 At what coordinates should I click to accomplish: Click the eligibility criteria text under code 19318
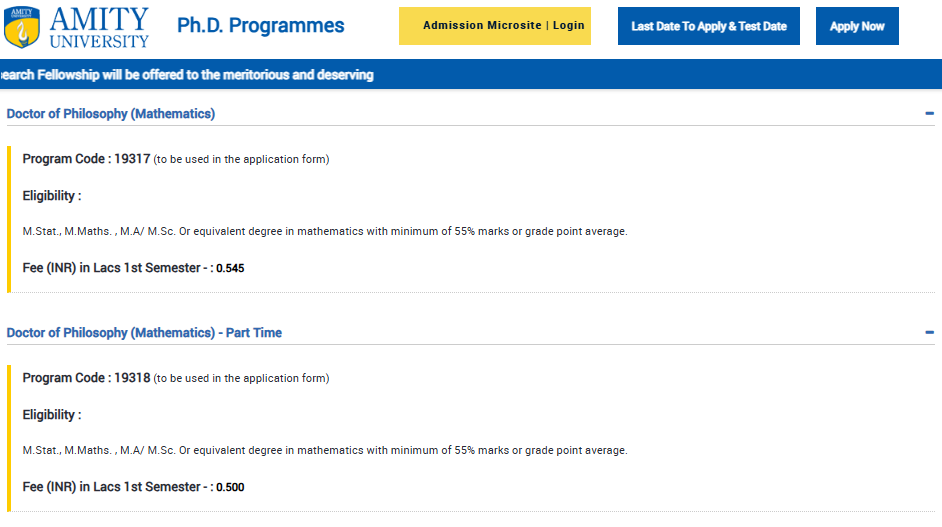coord(325,451)
